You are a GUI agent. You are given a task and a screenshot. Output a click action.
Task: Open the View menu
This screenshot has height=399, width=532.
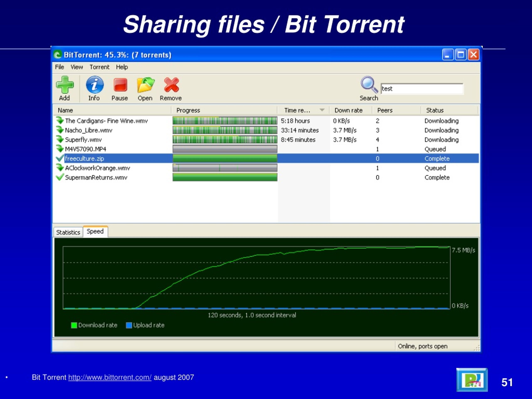77,67
